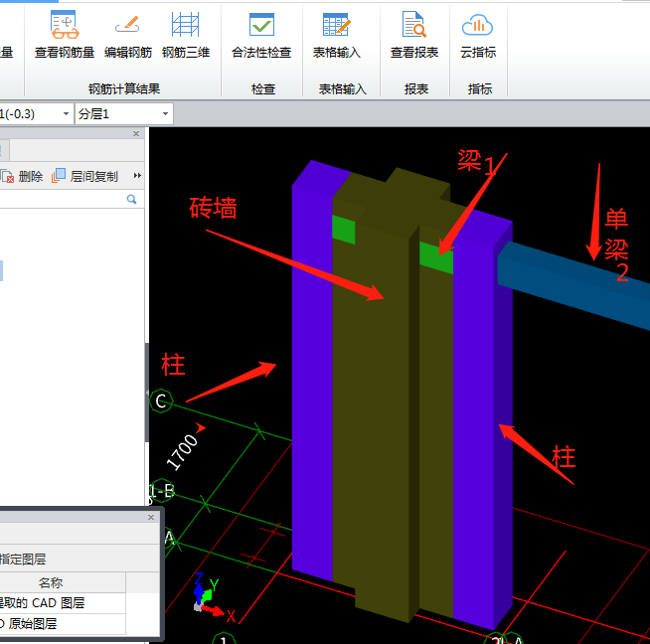Click the search magnifier in the component list

coord(131,200)
